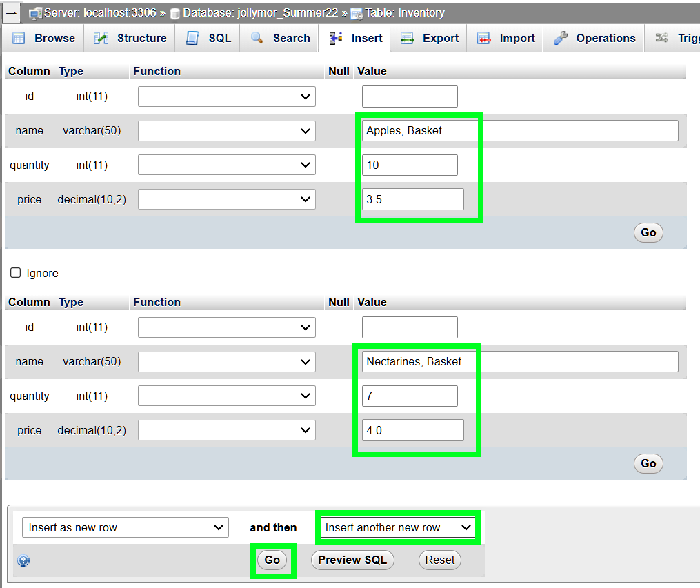Open the SQL tab
Viewport: 700px width, 588px height.
point(209,38)
